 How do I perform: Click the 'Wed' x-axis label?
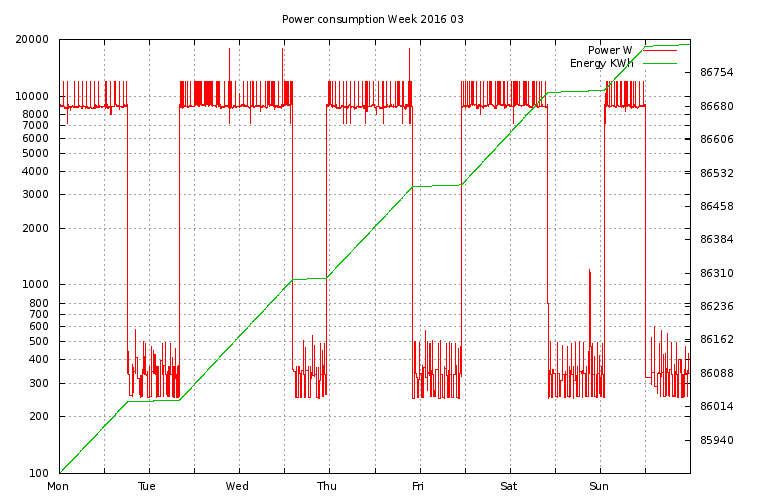237,486
